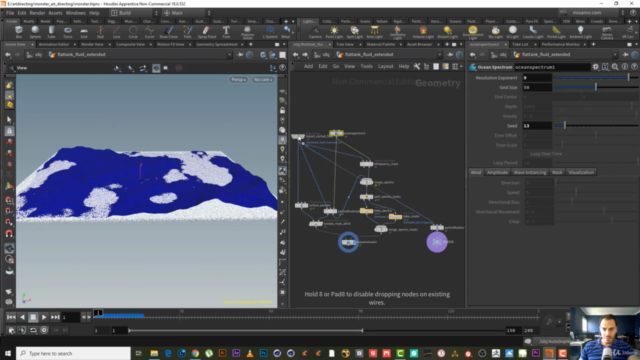Select the Box shelf tool

19,32
